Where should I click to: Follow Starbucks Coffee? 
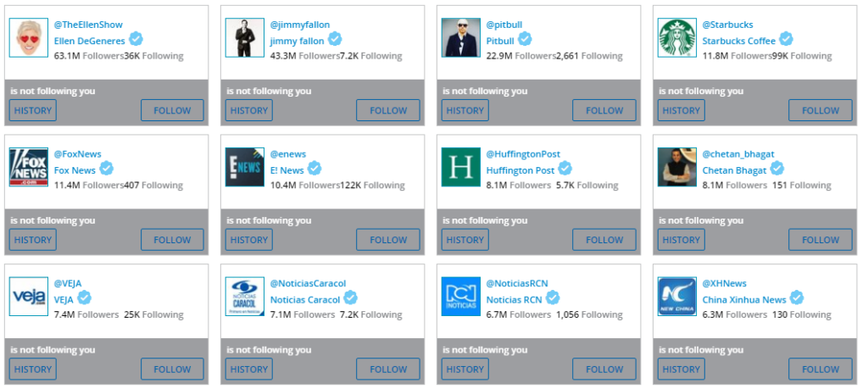[x=820, y=110]
